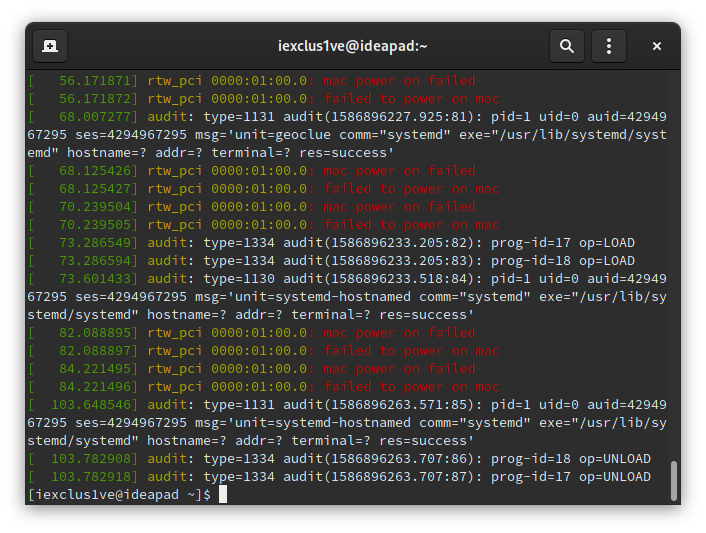Click 'mac power on failed' at 70.239504

coord(399,207)
